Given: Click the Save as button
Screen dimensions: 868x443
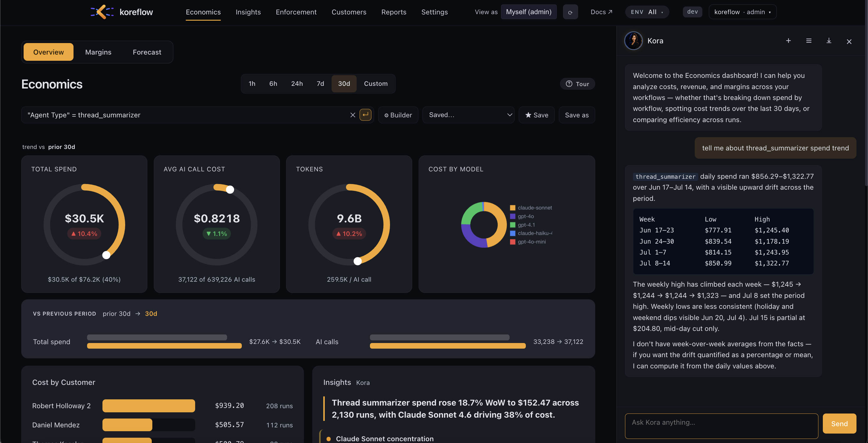Looking at the screenshot, I should pyautogui.click(x=577, y=115).
